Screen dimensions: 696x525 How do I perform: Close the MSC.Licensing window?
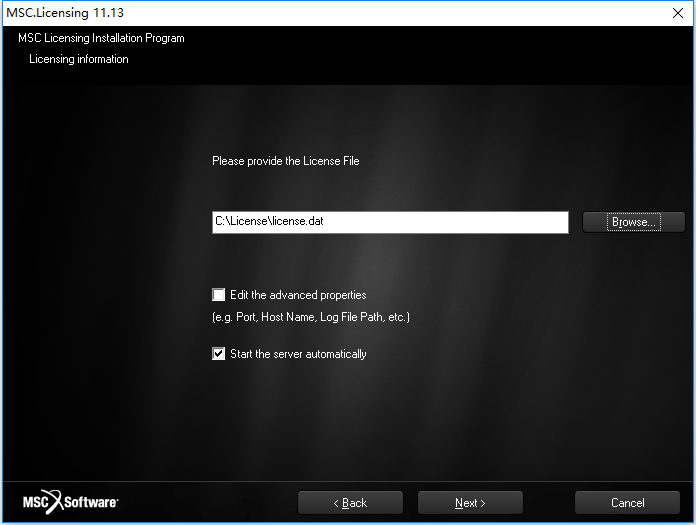677,13
